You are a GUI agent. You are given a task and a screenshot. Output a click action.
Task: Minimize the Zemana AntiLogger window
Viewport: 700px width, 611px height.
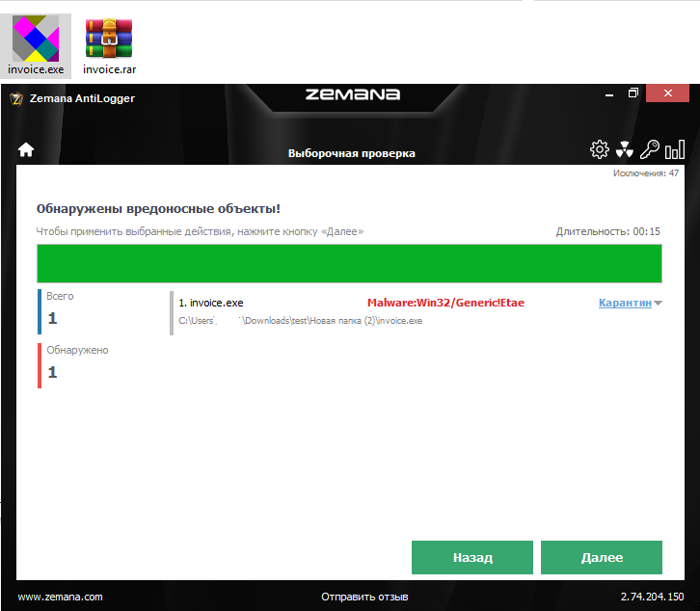[609, 93]
